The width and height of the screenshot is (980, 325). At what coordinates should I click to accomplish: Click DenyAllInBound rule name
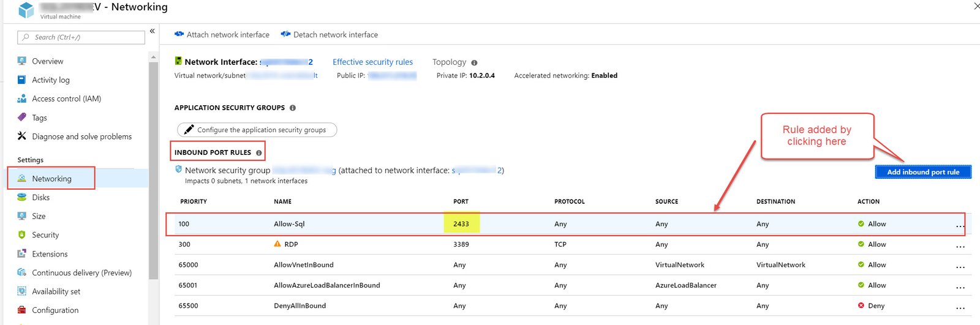pos(300,305)
